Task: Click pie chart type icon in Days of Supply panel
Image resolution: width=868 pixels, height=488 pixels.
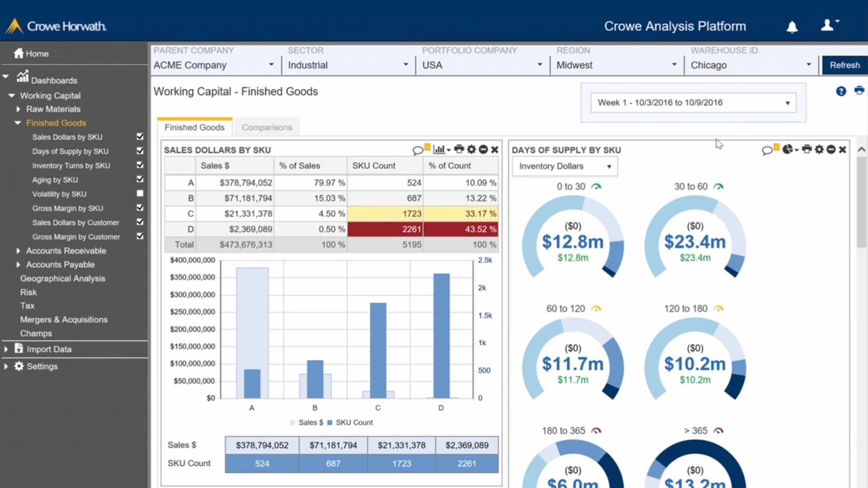Action: point(788,150)
